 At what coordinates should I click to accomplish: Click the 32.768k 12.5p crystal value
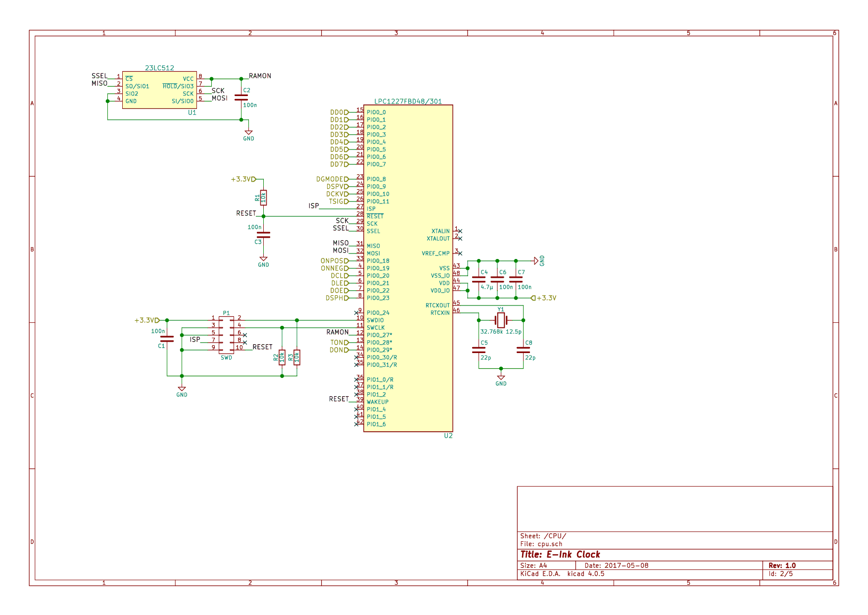(501, 332)
